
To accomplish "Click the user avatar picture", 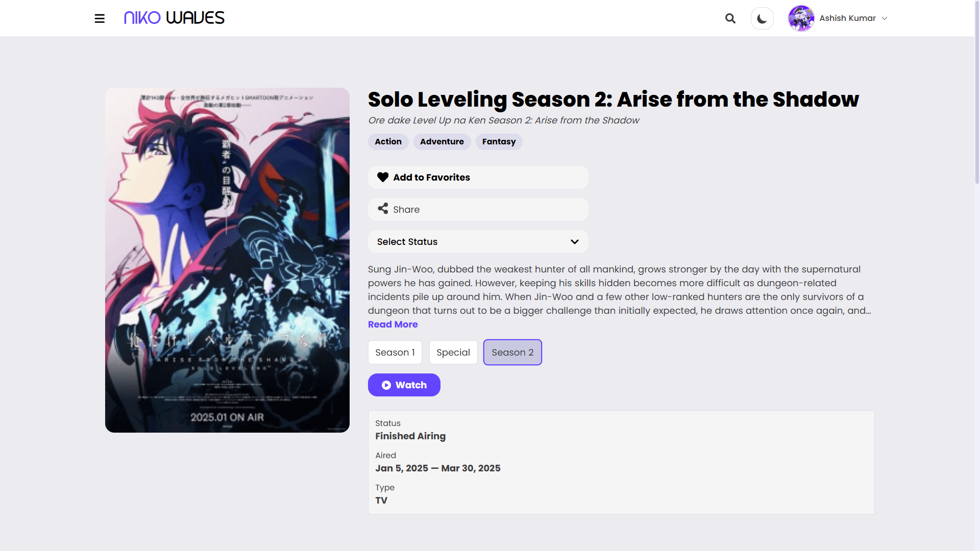I will coord(801,18).
